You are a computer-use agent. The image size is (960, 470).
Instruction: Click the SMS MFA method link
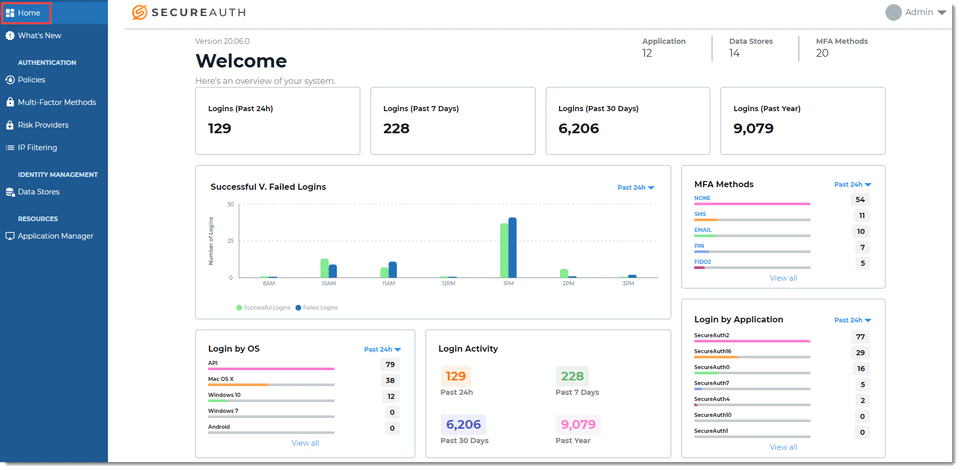coord(700,214)
